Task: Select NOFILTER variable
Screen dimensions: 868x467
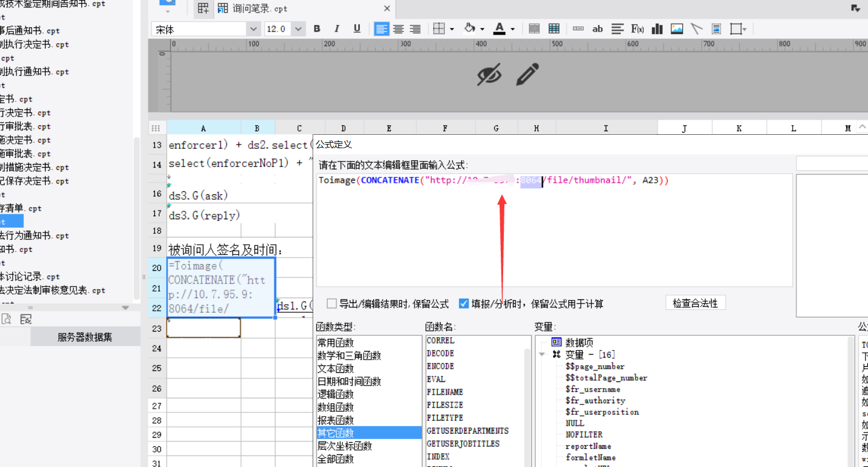Action: 584,435
